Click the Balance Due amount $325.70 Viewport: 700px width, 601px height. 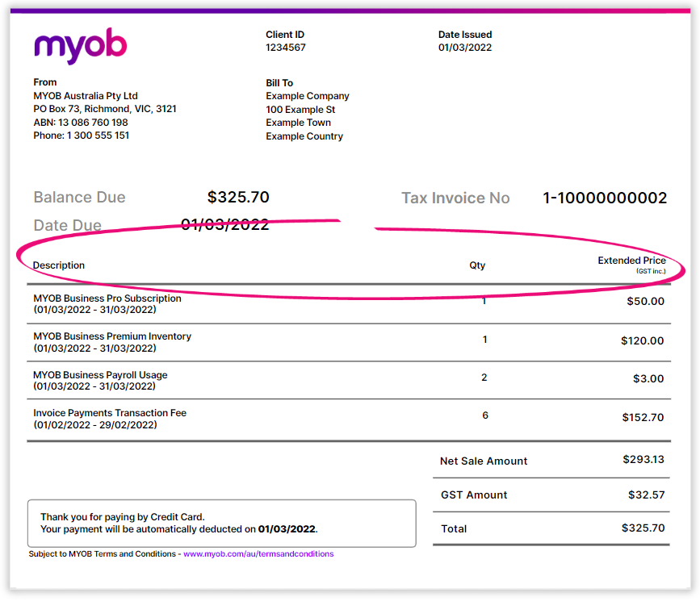click(238, 198)
